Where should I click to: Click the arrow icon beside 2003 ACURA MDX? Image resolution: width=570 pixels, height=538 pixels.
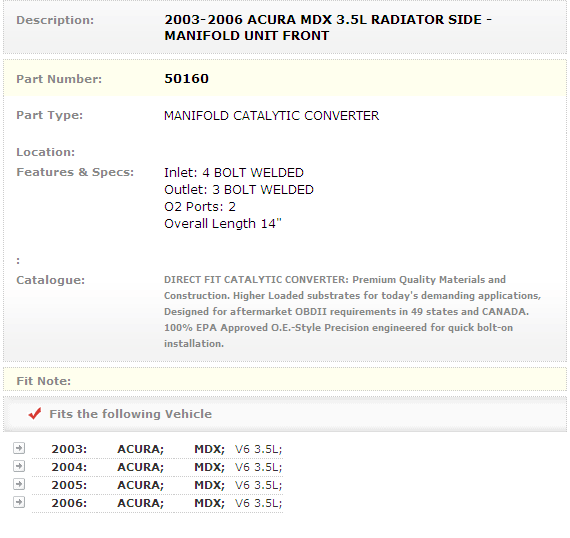tap(19, 448)
